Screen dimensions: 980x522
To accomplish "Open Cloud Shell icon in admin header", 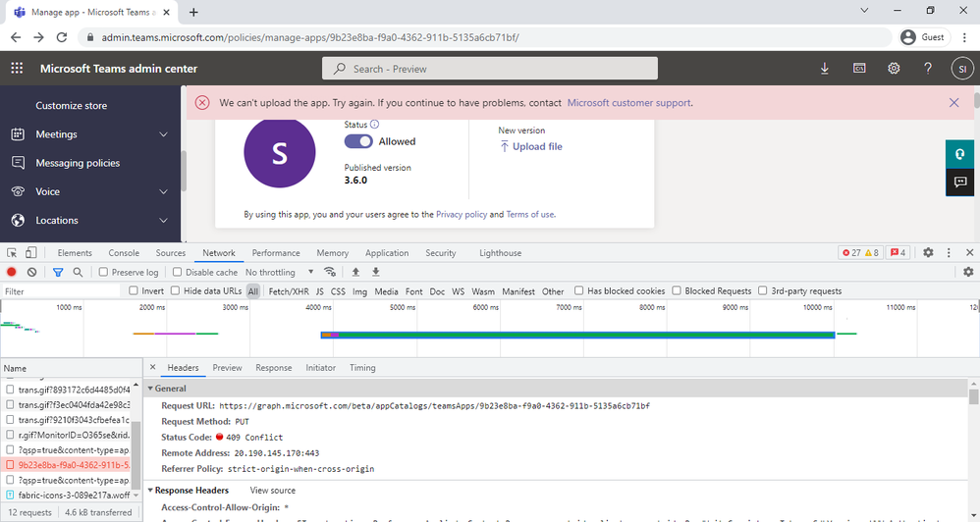I will click(859, 68).
